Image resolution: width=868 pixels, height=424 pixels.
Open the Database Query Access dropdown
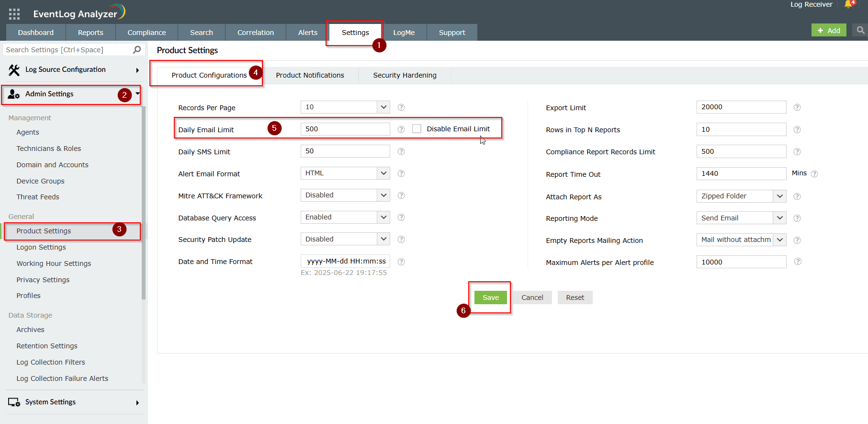point(345,217)
